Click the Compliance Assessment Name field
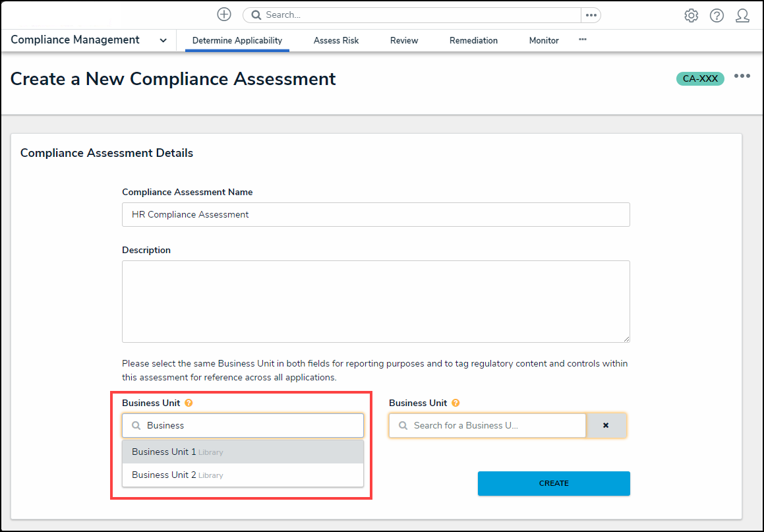Image resolution: width=764 pixels, height=532 pixels. click(376, 215)
